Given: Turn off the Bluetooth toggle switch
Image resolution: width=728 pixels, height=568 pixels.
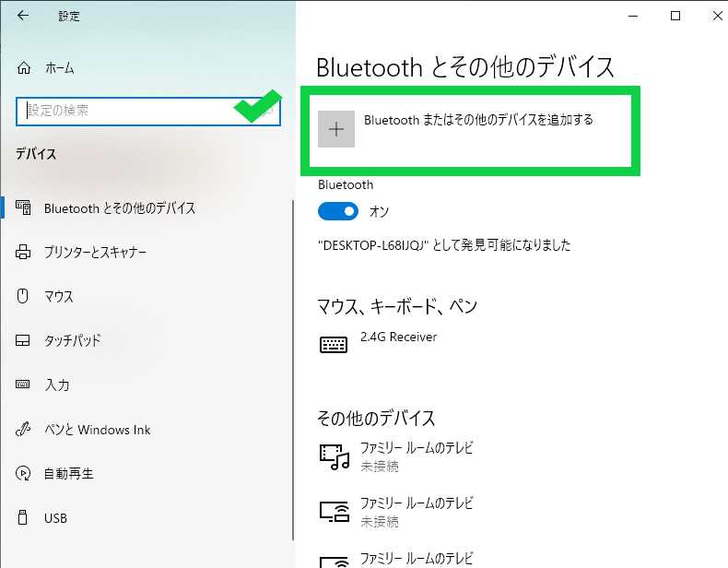Looking at the screenshot, I should click(x=338, y=211).
